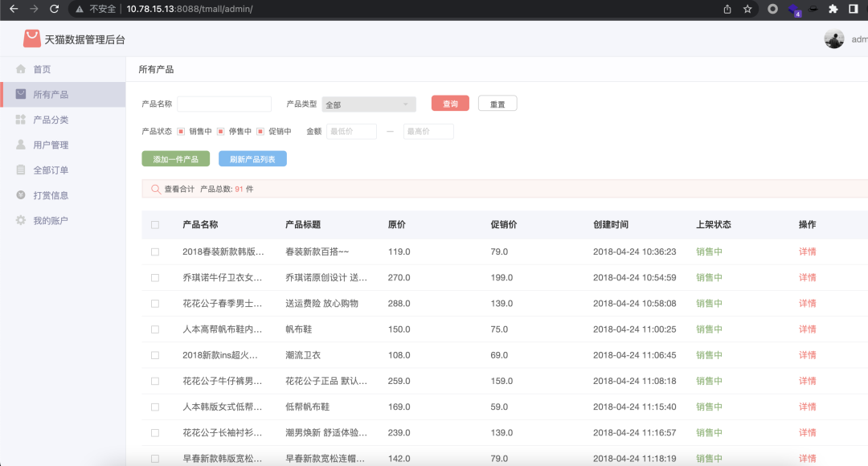Image resolution: width=868 pixels, height=466 pixels.
Task: Click the magnifier icon beside 查看合计
Action: [x=154, y=189]
